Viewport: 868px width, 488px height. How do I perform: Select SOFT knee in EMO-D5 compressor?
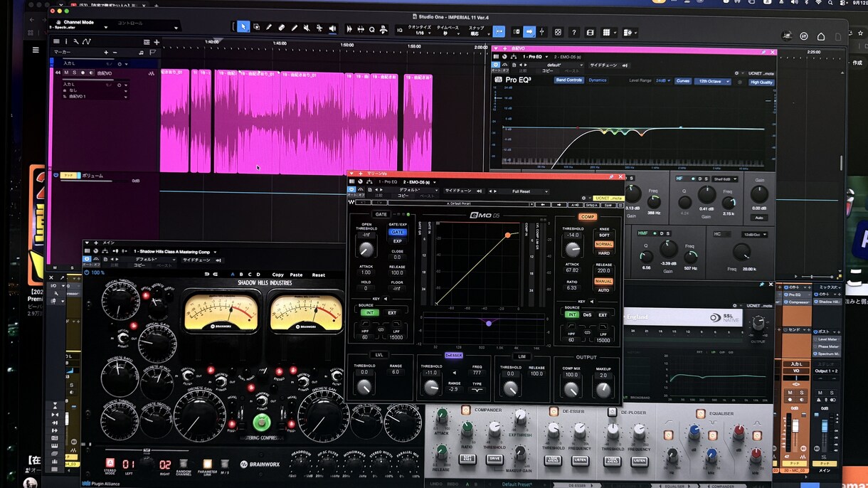coord(603,235)
